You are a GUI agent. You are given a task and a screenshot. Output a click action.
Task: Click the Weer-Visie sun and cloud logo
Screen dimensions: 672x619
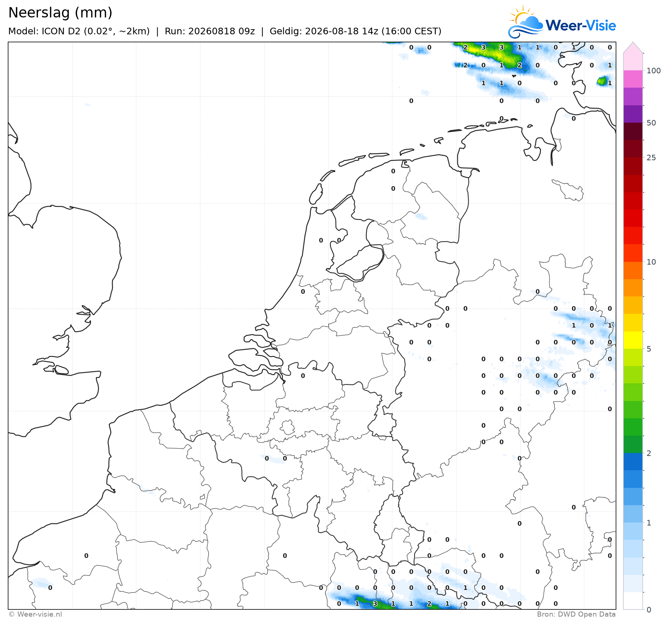526,22
